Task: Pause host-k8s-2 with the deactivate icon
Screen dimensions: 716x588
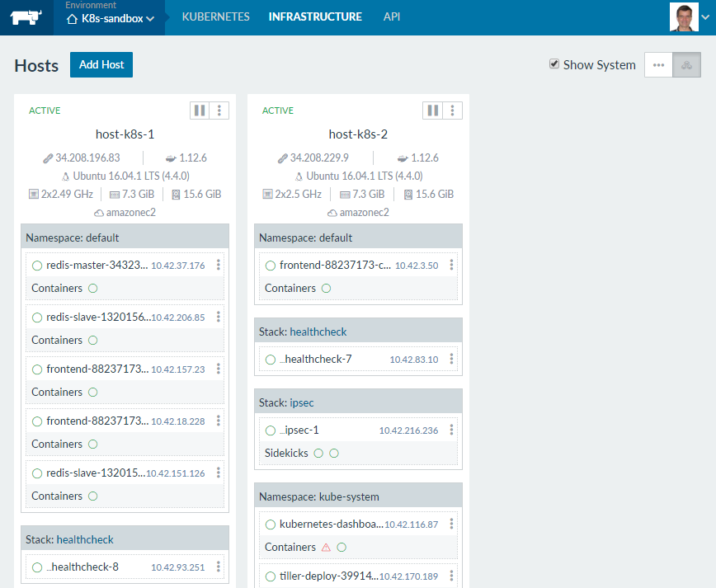Action: coord(432,111)
